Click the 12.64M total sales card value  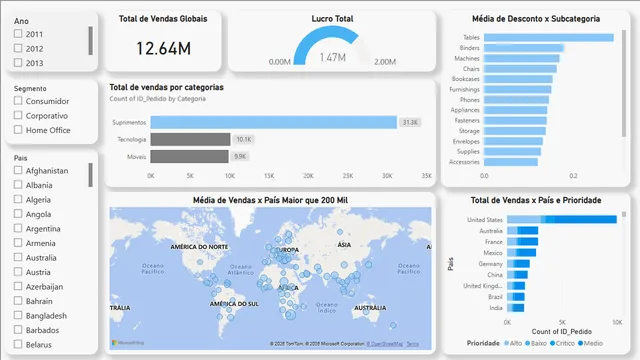pyautogui.click(x=163, y=49)
